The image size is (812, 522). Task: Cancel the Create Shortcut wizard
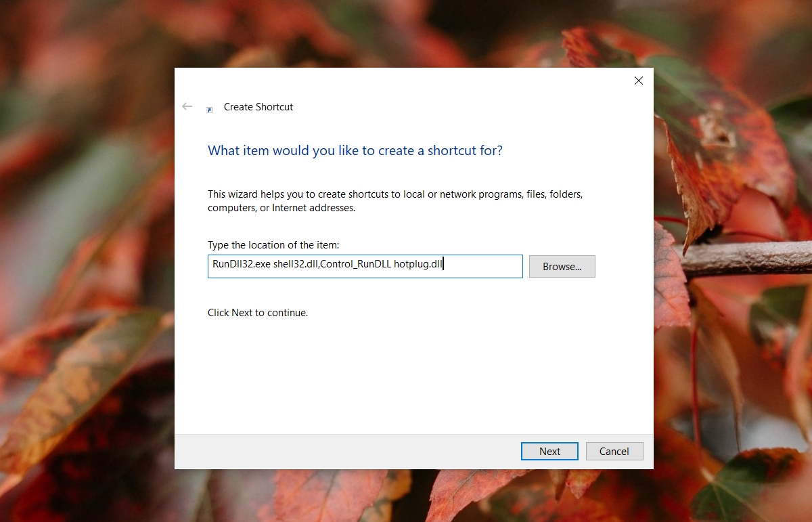coord(614,452)
